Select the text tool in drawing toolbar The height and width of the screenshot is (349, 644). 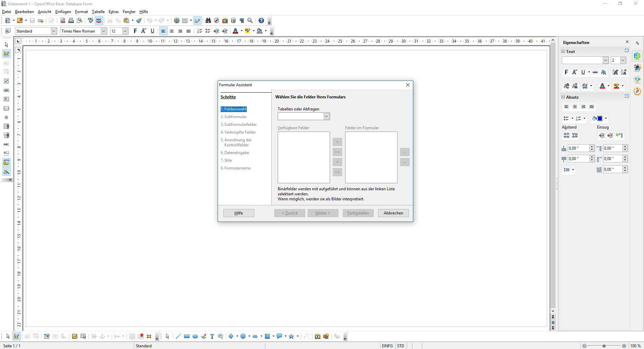pos(212,336)
